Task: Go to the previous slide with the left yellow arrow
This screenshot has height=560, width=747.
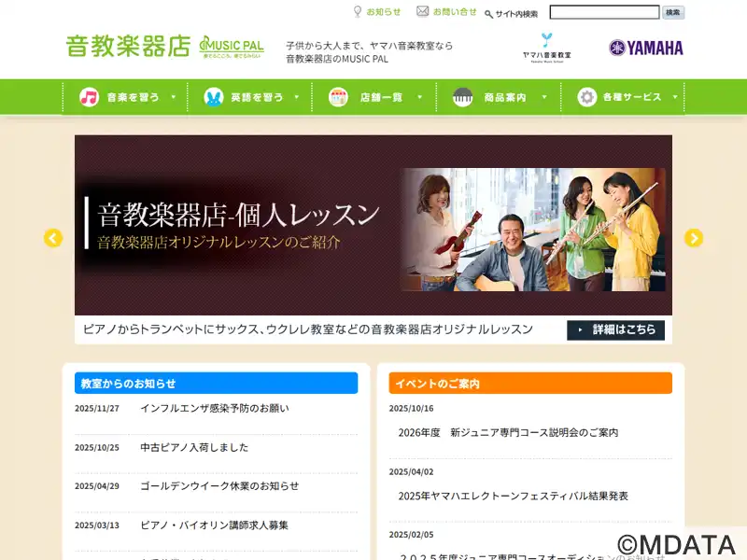Action: pos(53,238)
